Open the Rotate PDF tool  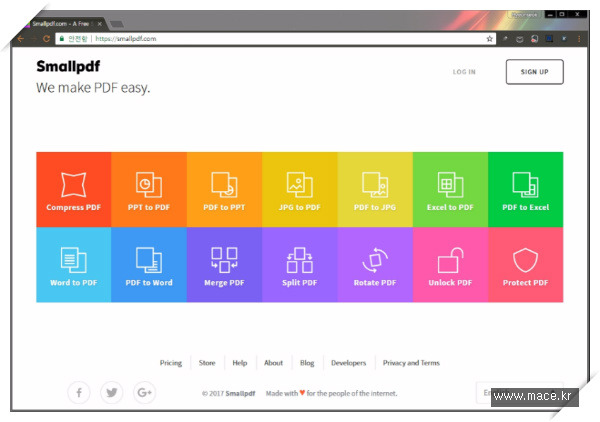pos(375,265)
